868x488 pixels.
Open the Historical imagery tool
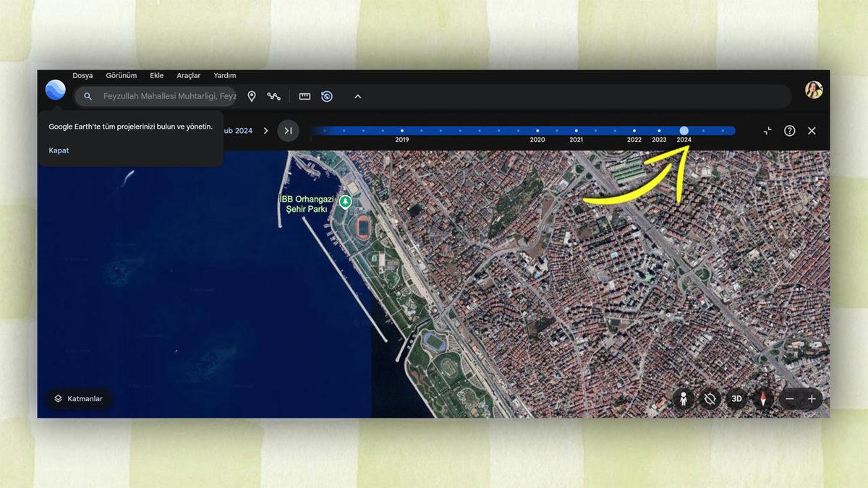point(327,95)
